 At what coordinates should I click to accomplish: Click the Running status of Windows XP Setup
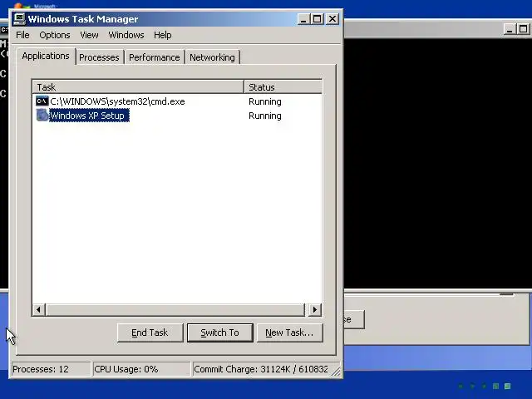(265, 116)
